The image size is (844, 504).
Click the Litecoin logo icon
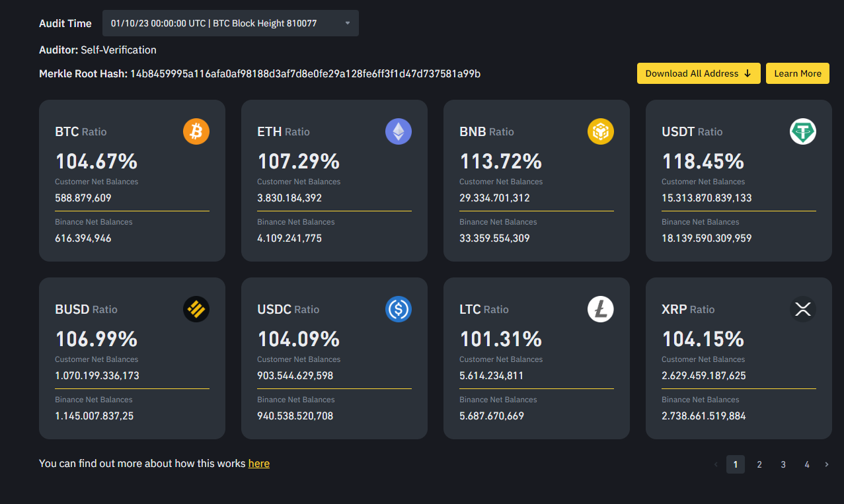pyautogui.click(x=600, y=309)
